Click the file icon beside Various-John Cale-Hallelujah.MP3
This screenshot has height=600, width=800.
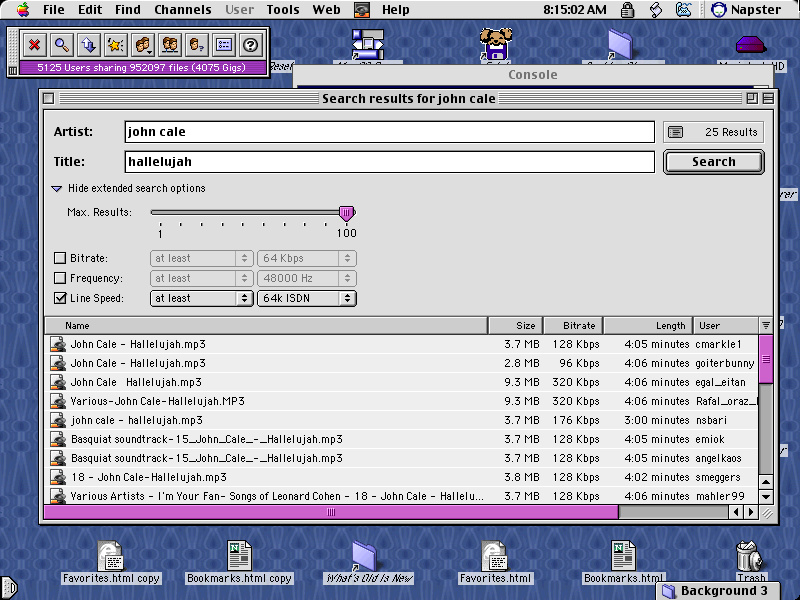(x=58, y=401)
